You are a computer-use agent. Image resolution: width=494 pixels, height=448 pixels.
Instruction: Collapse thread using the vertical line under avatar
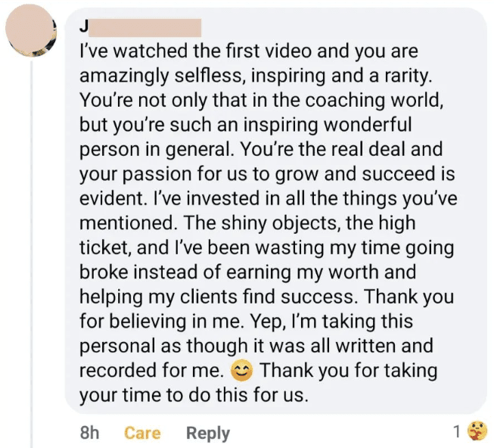31,254
